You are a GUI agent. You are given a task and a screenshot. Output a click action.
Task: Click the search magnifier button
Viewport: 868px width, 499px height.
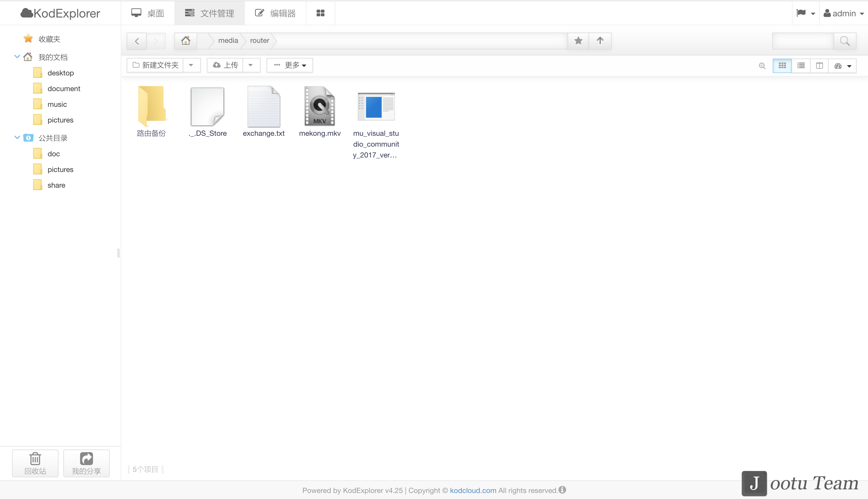(845, 41)
